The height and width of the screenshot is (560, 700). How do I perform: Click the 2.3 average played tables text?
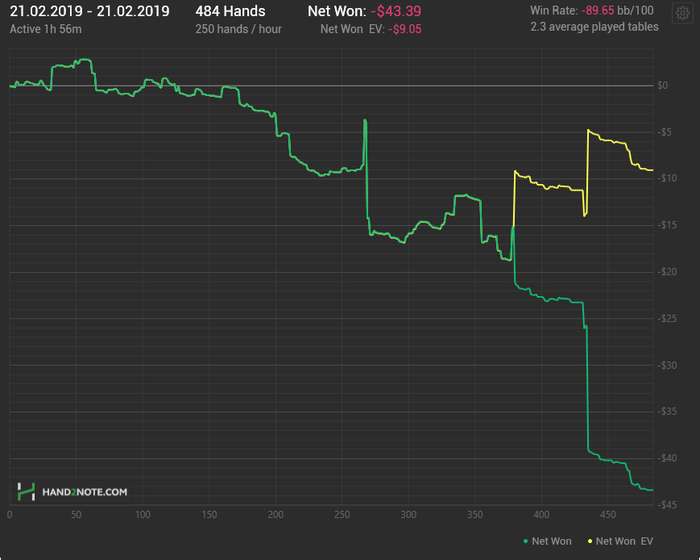click(594, 27)
